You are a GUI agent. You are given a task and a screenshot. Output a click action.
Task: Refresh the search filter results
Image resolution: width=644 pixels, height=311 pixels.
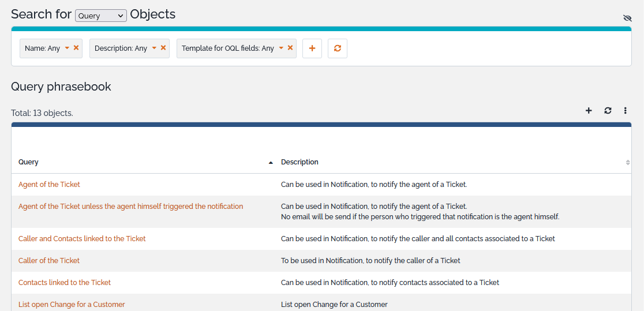click(x=338, y=48)
